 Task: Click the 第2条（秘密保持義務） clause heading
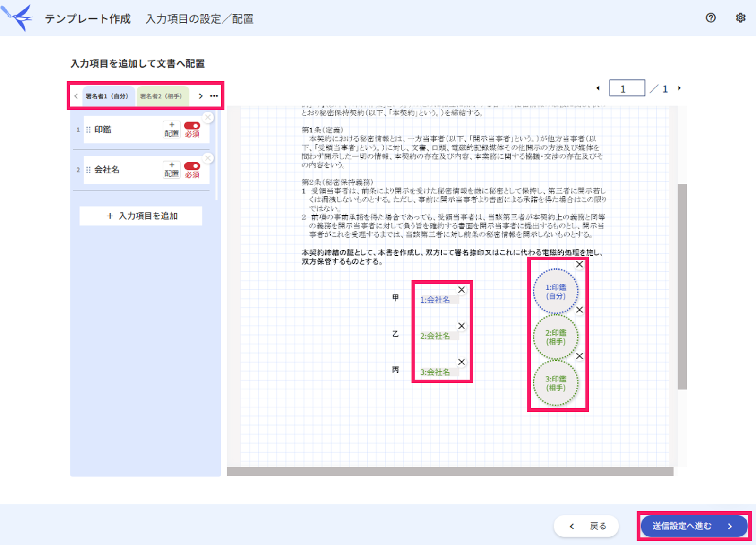pos(337,182)
